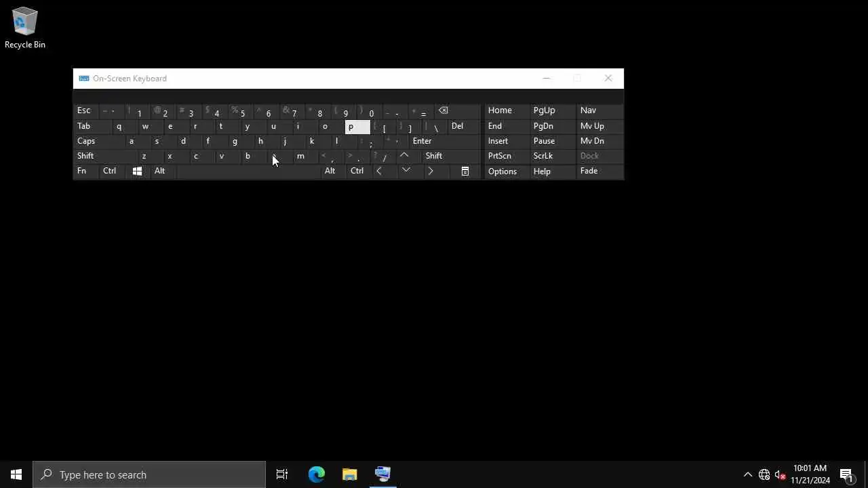Switch keyboard to Nav mode
Screen dimensions: 868x488
coord(599,110)
